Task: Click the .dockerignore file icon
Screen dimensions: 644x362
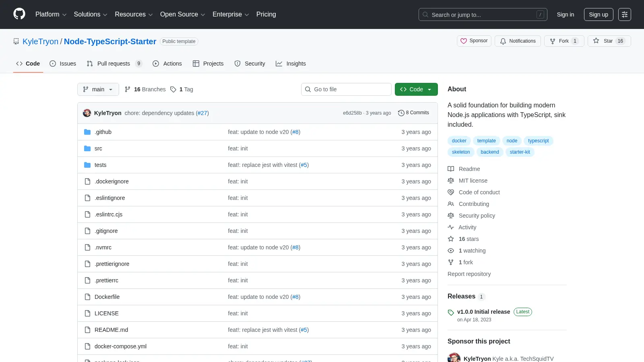Action: (87, 181)
